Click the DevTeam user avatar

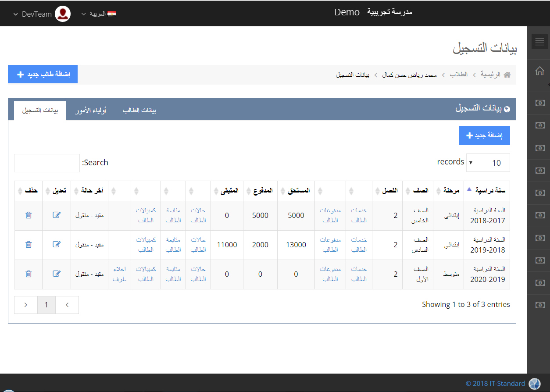click(x=63, y=14)
